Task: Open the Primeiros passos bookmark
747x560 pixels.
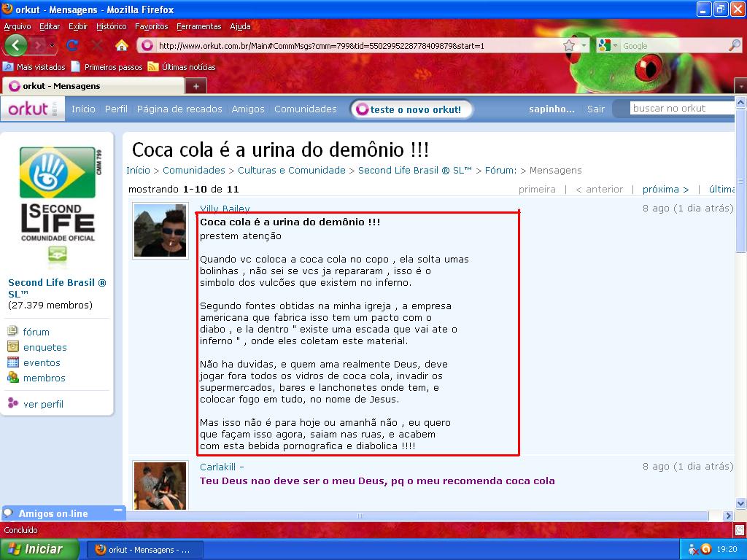Action: click(107, 66)
